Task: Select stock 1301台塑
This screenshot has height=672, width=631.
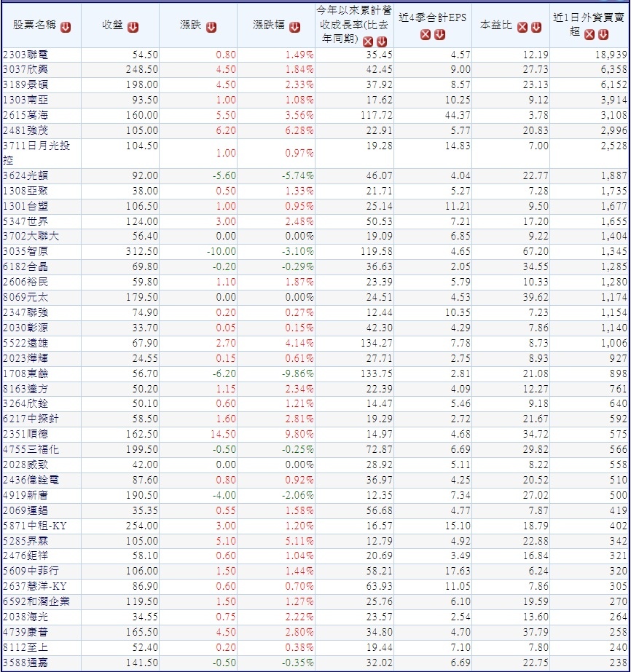Action: [x=26, y=206]
